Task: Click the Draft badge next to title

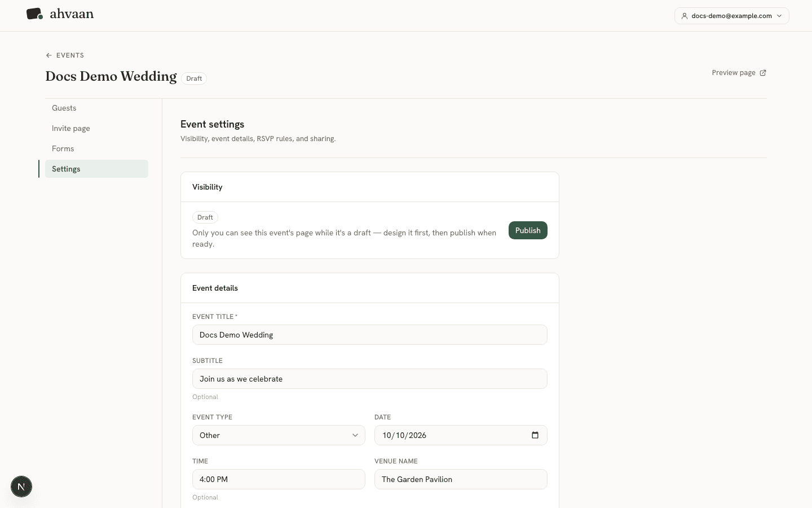Action: point(194,78)
